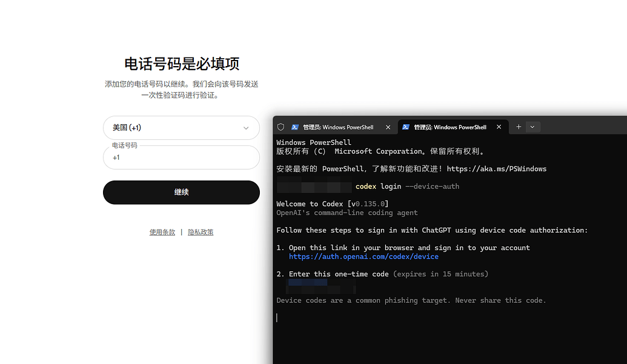Select the second active Windows PowerShell tab
Viewport: 627px width, 364px height.
pyautogui.click(x=453, y=127)
